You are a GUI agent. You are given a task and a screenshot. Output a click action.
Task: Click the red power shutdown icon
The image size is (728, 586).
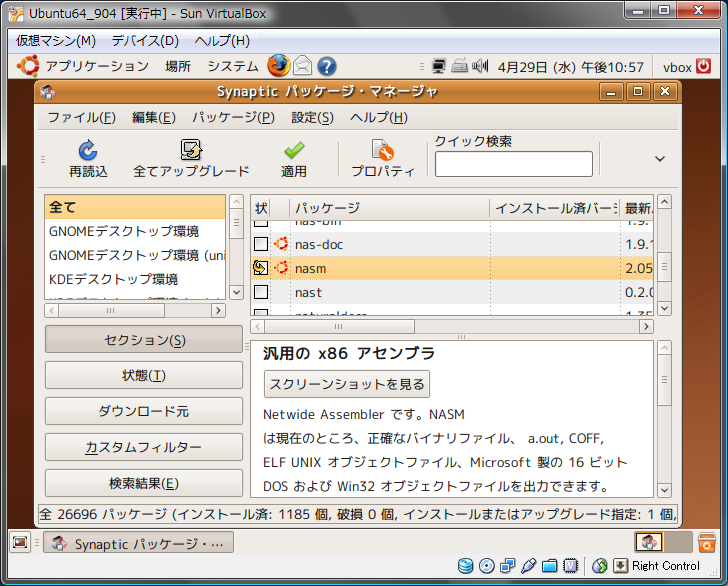703,66
